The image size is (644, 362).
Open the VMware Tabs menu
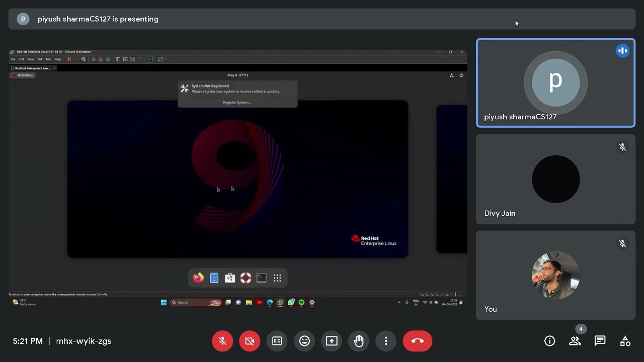48,59
